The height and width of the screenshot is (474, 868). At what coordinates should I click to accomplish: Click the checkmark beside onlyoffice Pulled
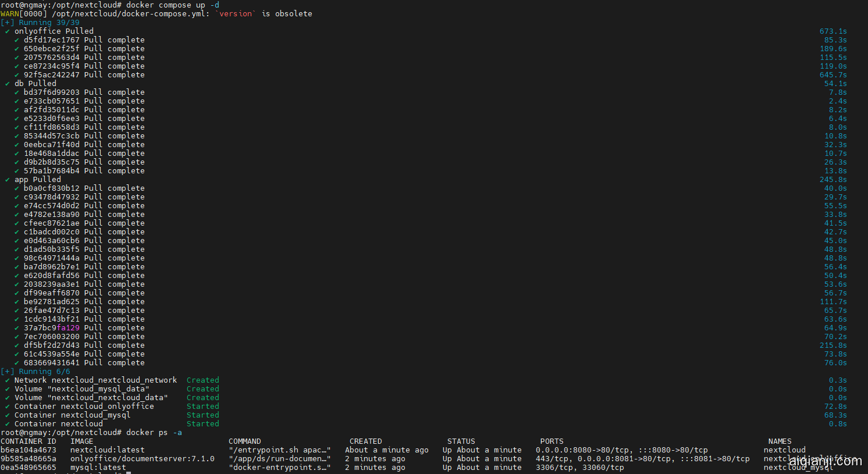pos(7,31)
